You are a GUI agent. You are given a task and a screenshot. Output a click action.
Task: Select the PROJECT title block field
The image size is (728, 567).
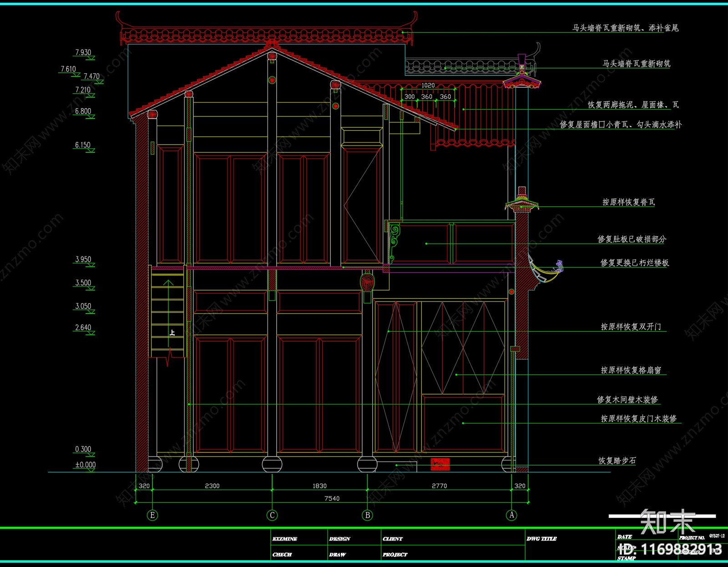(395, 555)
